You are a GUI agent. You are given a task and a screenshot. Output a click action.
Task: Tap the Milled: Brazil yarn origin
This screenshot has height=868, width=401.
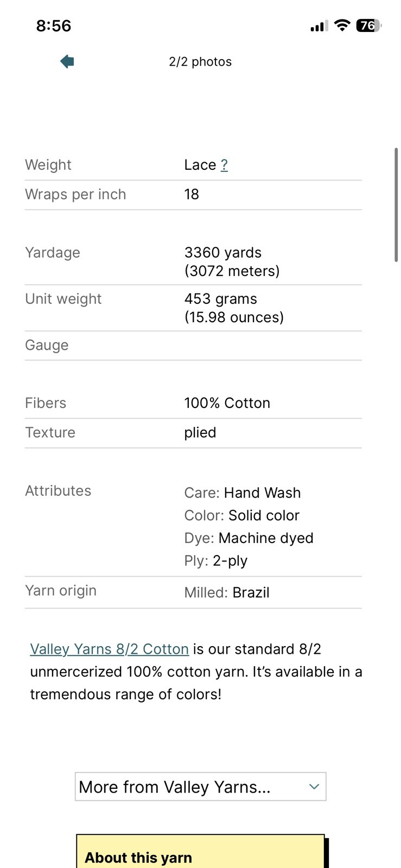(x=226, y=592)
